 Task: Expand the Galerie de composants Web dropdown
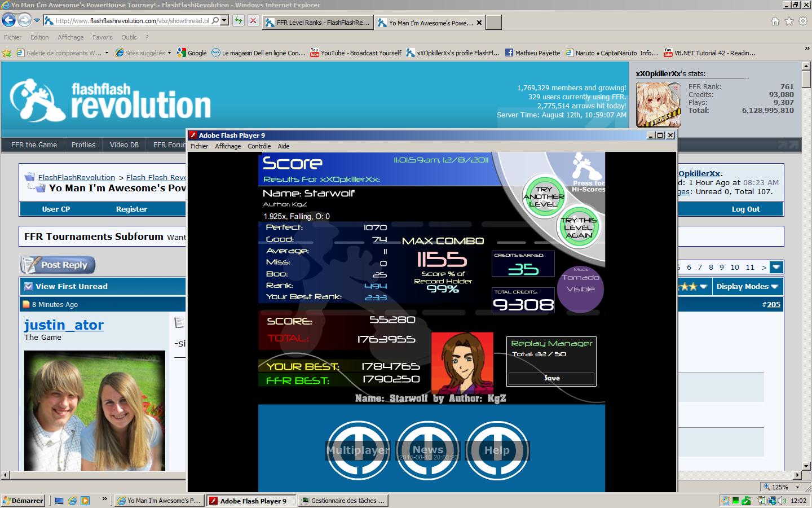coord(106,53)
